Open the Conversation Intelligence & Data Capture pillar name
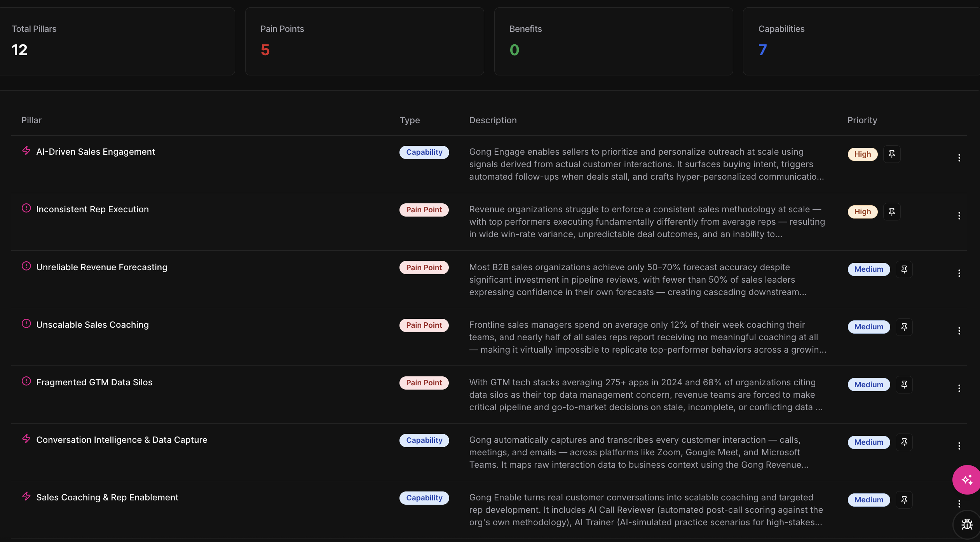Screen dimensions: 980x542 coord(122,440)
